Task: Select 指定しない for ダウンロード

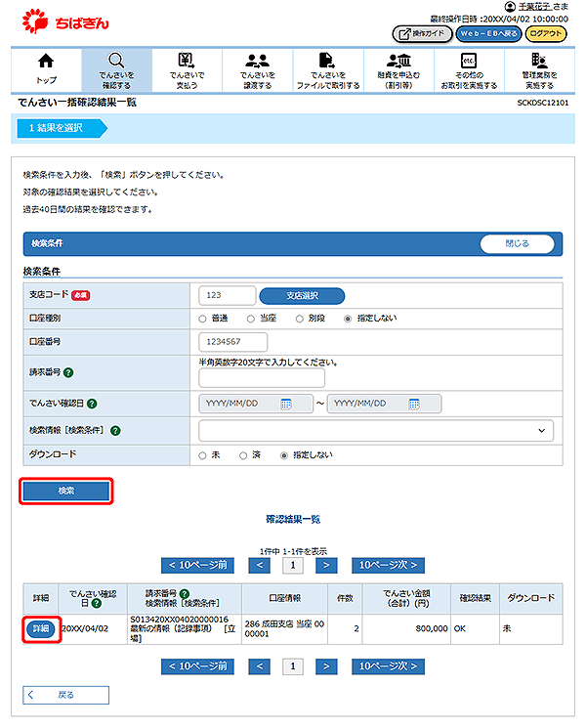Action: 284,456
